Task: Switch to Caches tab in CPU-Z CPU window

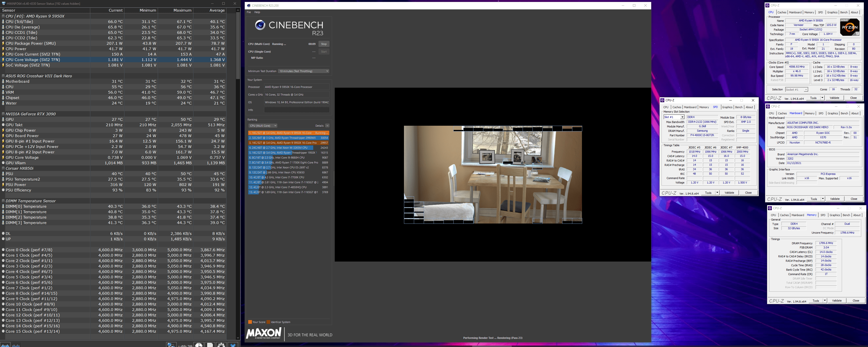Action: 782,12
